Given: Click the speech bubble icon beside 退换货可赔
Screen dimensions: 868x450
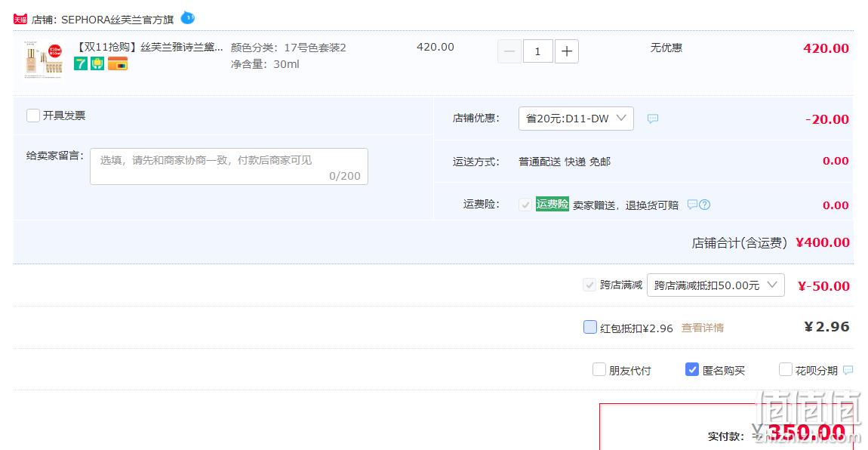Looking at the screenshot, I should click(x=692, y=205).
